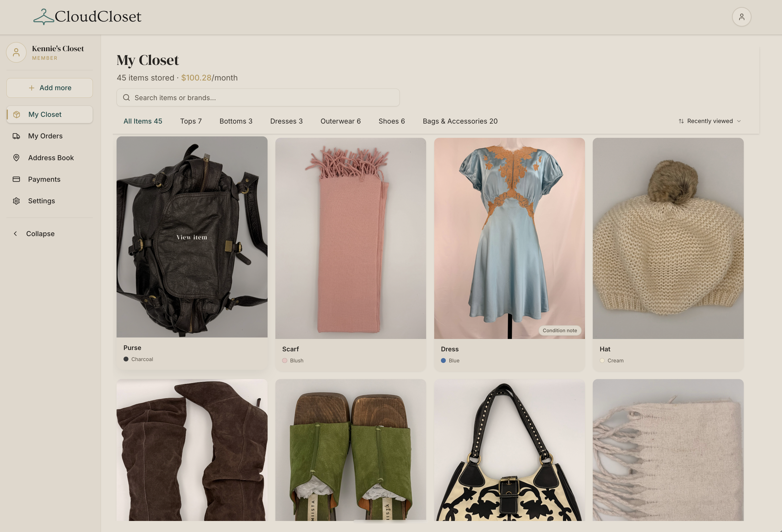This screenshot has width=782, height=532.
Task: Switch to the Dresses 3 tab
Action: pyautogui.click(x=286, y=121)
